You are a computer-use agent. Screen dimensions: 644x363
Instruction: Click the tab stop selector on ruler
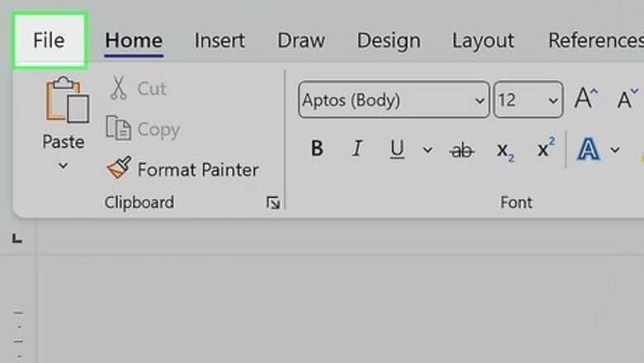[x=17, y=239]
